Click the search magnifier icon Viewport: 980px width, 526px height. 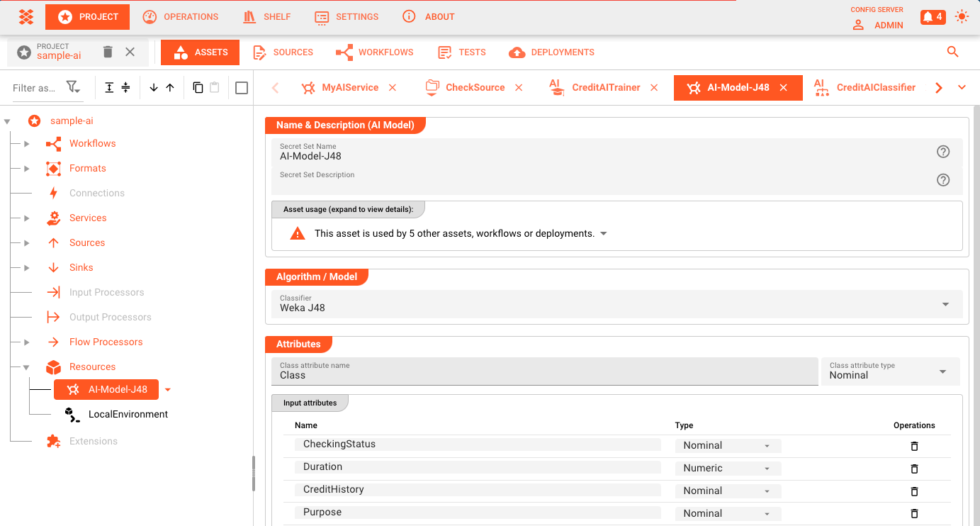click(952, 52)
